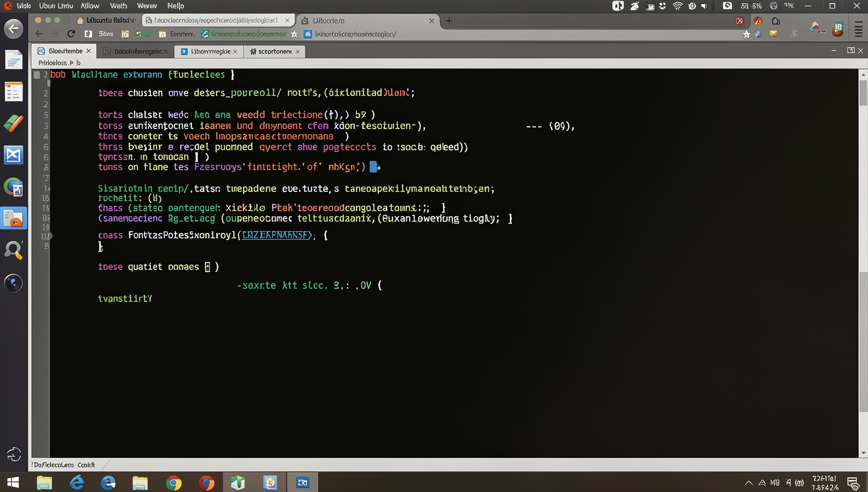Click the paw print icon in top bar

662,6
